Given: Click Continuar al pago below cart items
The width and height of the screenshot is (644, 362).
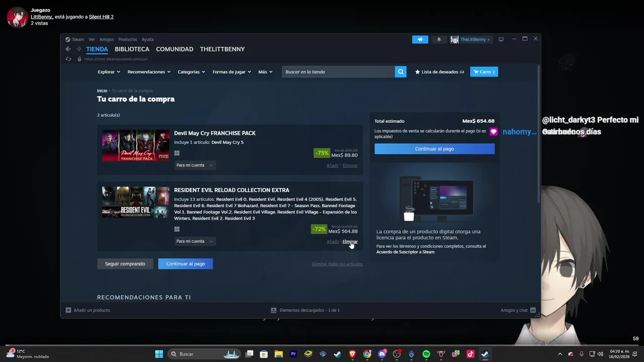Looking at the screenshot, I should click(x=186, y=263).
